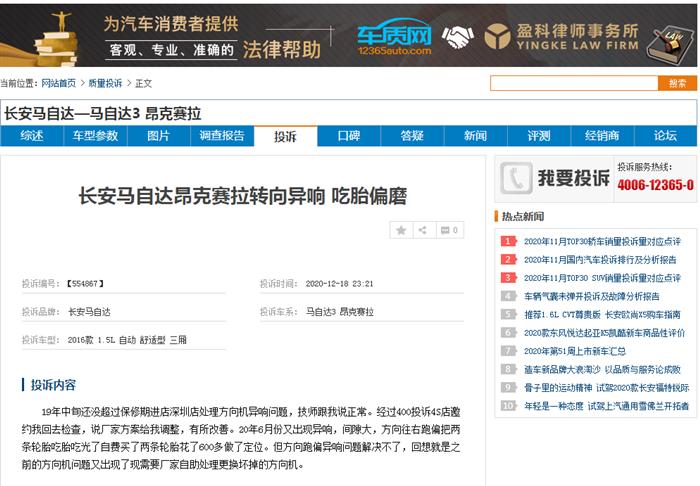Click the Yingke Law Firm logo

562,37
